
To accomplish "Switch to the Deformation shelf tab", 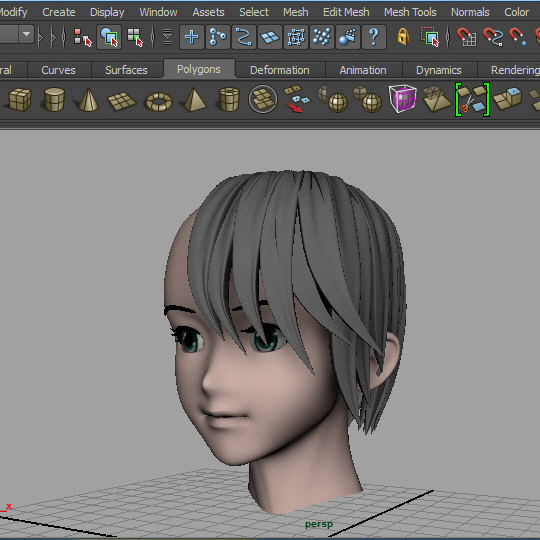I will 280,70.
